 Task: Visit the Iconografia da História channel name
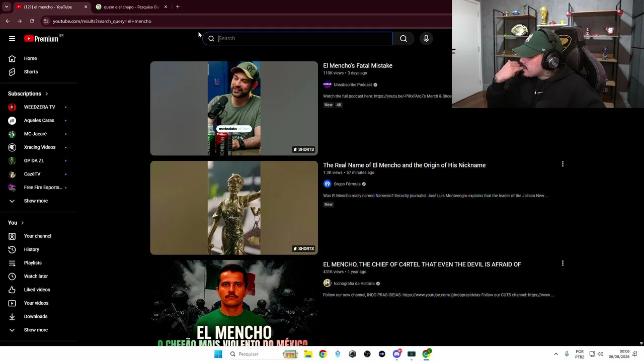point(354,284)
